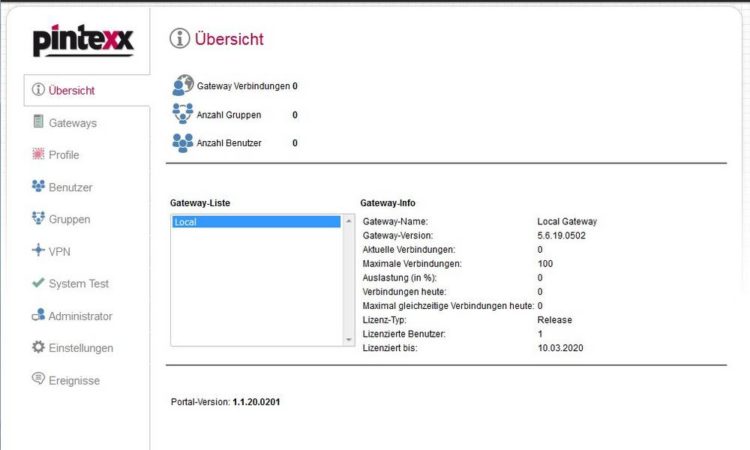This screenshot has height=450, width=750.
Task: Click the Lizenz-Typ label
Action: click(x=384, y=320)
